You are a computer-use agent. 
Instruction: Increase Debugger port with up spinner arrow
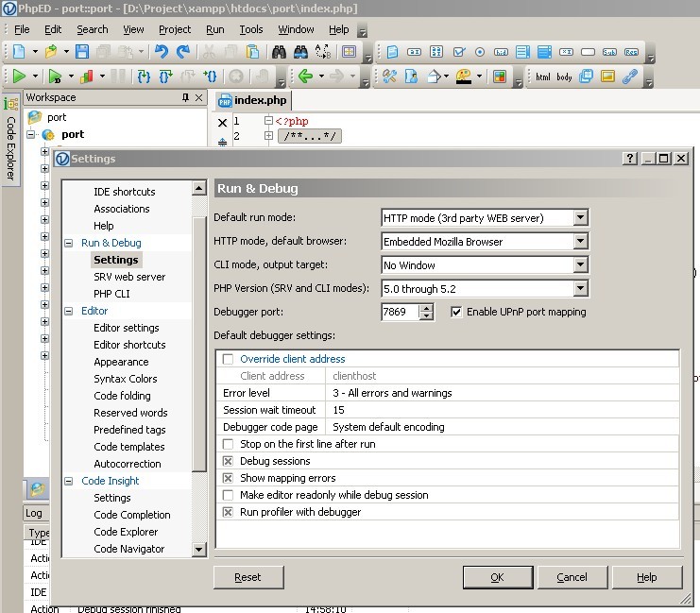point(426,308)
